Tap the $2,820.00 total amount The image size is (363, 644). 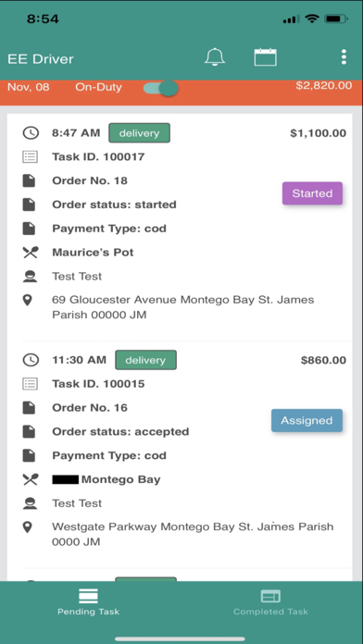324,85
